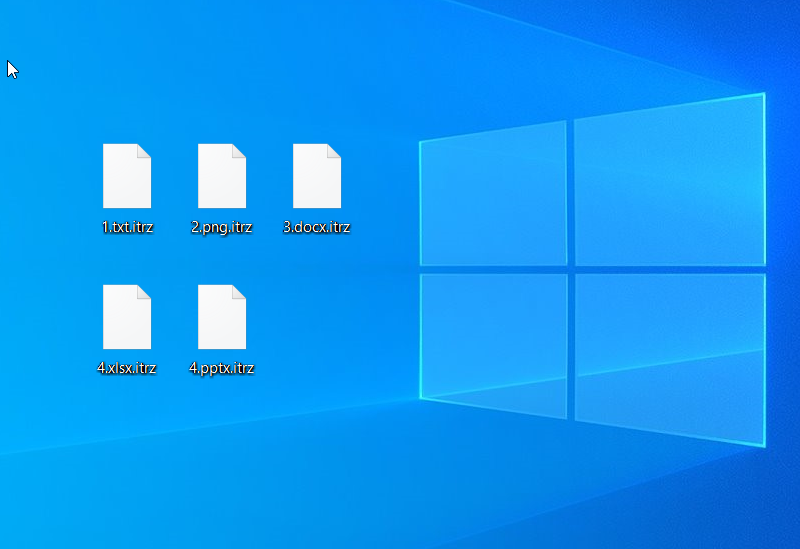
Task: Click folded corner of 3.docx.itrz icon
Action: pos(334,151)
